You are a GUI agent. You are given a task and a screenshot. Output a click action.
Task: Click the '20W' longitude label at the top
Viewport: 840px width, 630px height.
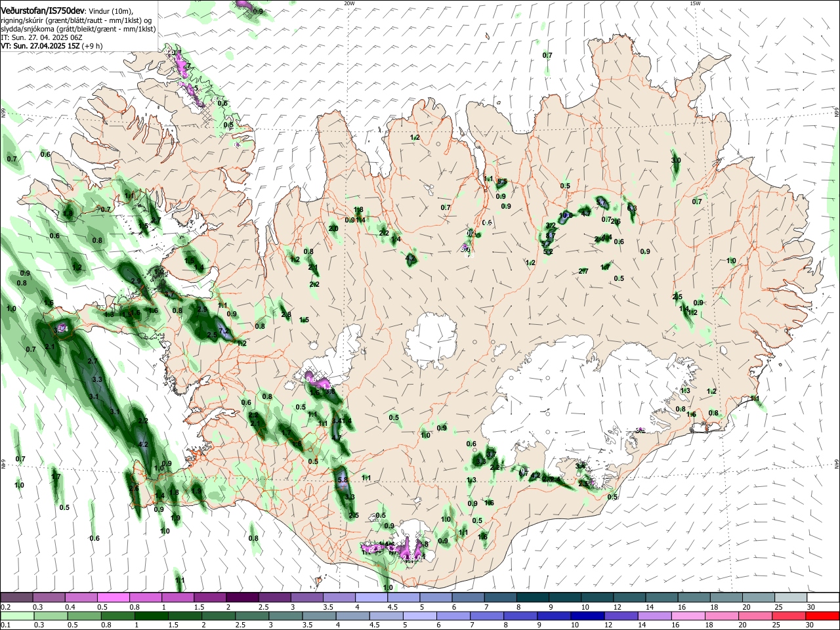click(349, 3)
